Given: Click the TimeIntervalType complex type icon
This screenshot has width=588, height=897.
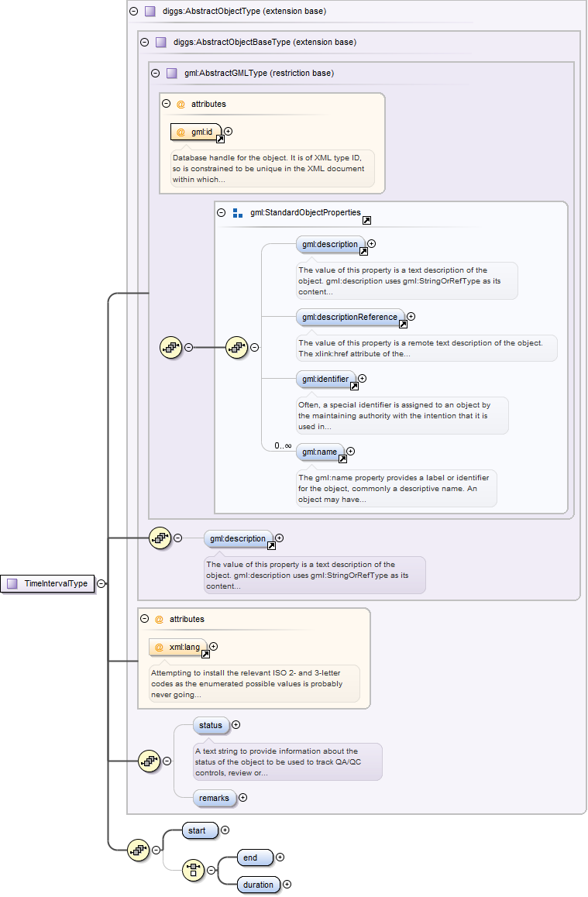Looking at the screenshot, I should 12,583.
